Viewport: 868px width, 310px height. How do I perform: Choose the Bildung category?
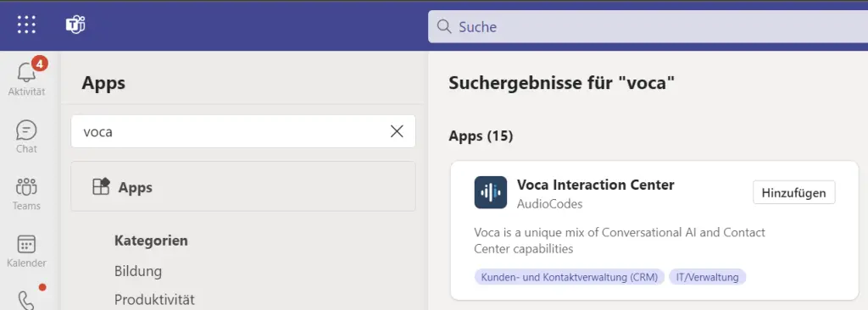138,271
